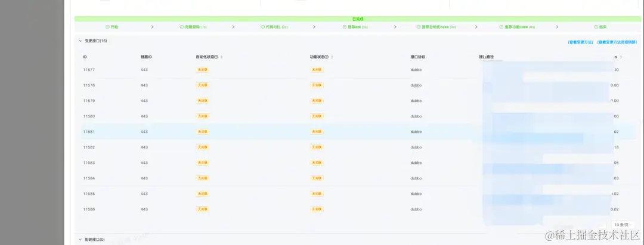
Task: Click the check icon of the 结束 step
Action: (x=596, y=27)
